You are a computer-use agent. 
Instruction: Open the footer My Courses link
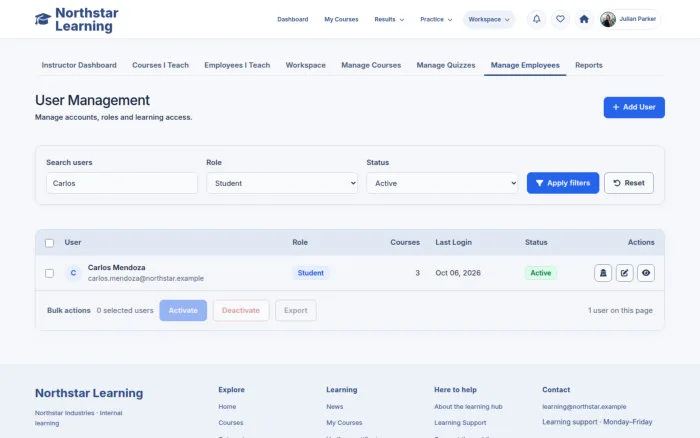pyautogui.click(x=344, y=423)
